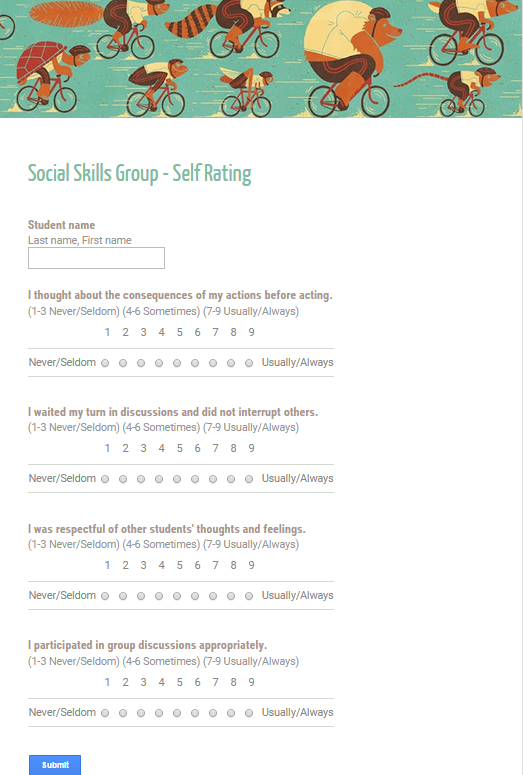Choose 9 for group discussions participation question

(x=249, y=713)
